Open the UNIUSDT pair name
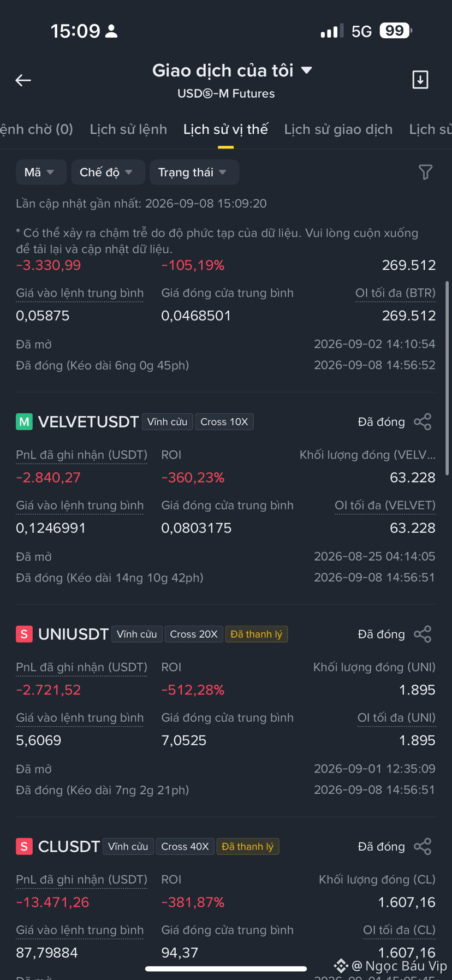 (73, 634)
